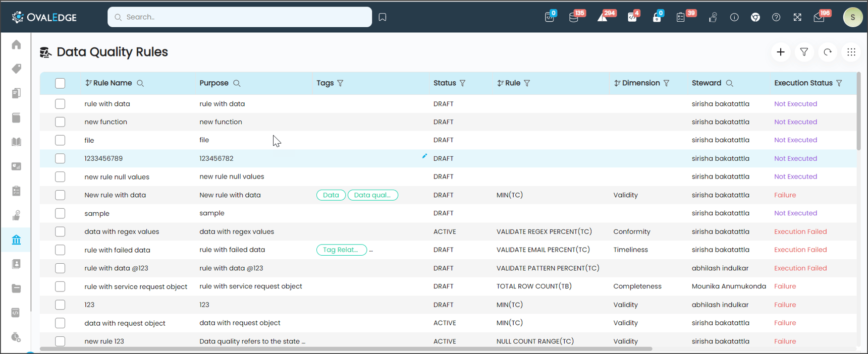Click in the global Search field
Image resolution: width=868 pixels, height=354 pixels.
click(240, 17)
